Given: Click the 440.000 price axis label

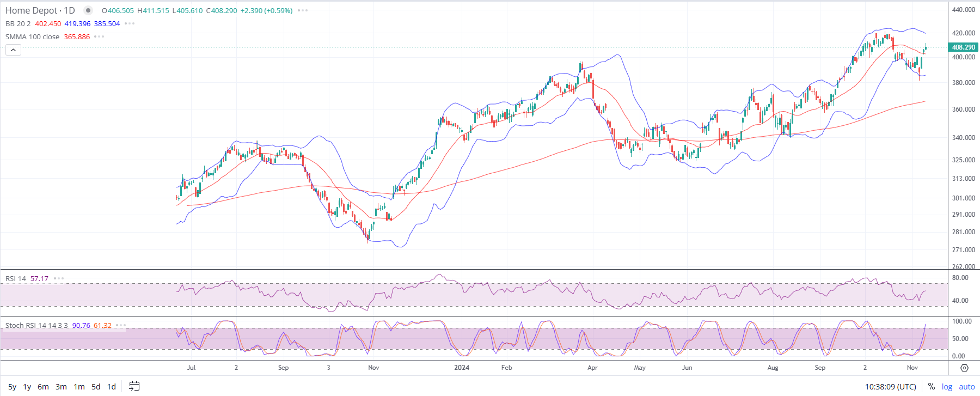Looking at the screenshot, I should 964,10.
